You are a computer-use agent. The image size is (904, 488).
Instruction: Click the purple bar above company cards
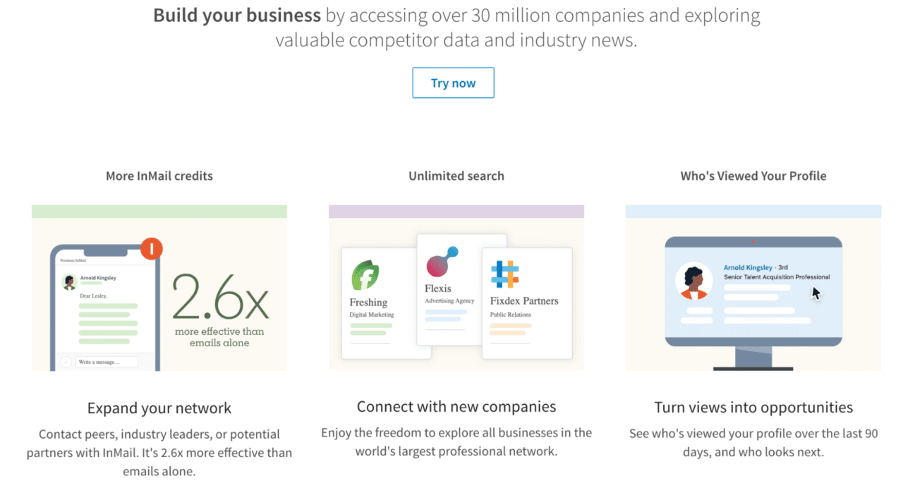click(456, 211)
